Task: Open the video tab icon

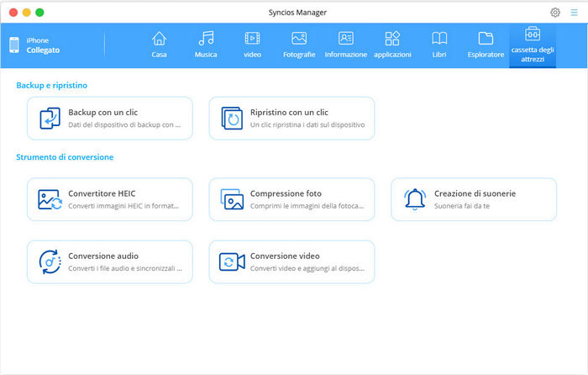Action: coord(252,39)
